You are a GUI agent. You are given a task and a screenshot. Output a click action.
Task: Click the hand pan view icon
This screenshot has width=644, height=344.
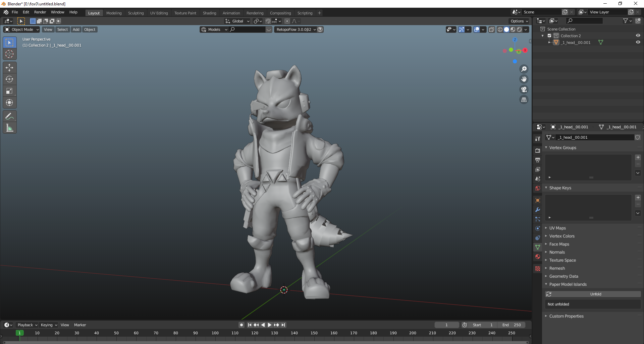(524, 79)
